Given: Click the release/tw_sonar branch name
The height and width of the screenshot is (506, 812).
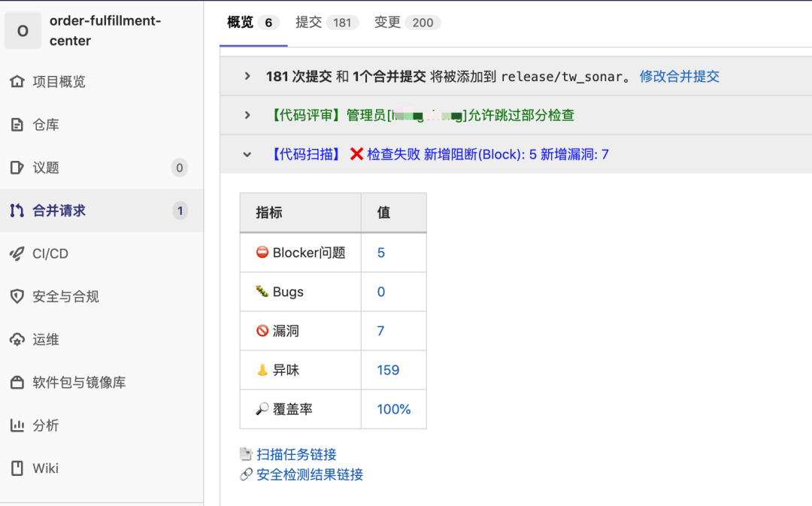Looking at the screenshot, I should [x=562, y=77].
